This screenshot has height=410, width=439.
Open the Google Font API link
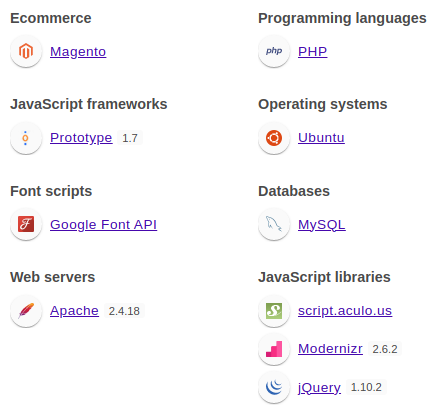point(103,225)
